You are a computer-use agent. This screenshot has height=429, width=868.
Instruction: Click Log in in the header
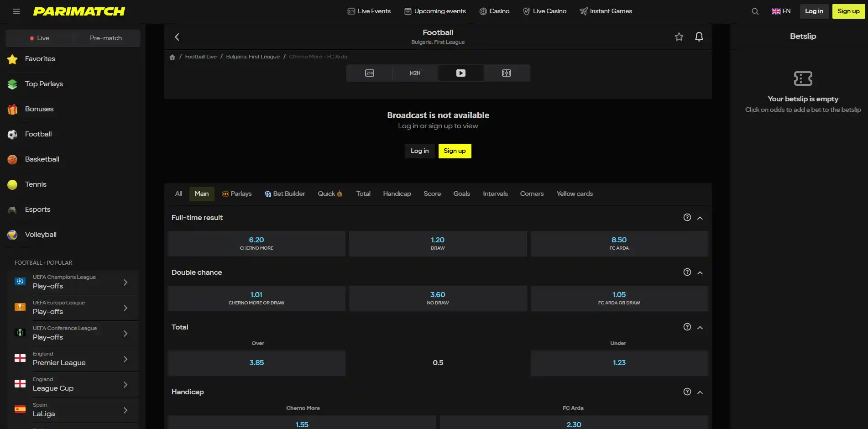pyautogui.click(x=814, y=11)
